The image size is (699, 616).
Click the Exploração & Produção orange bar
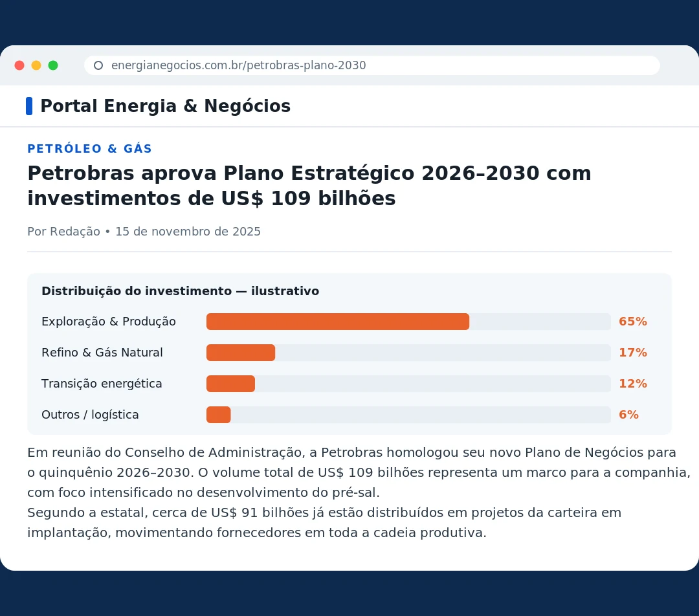tap(337, 322)
